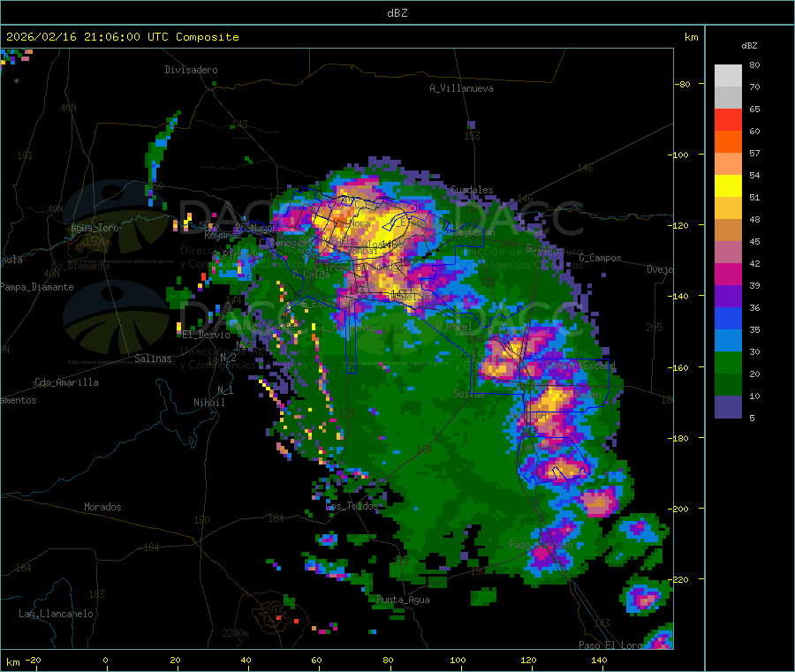The image size is (795, 672).
Task: Select the 'Paso_El_Loro' label
Action: click(x=610, y=646)
